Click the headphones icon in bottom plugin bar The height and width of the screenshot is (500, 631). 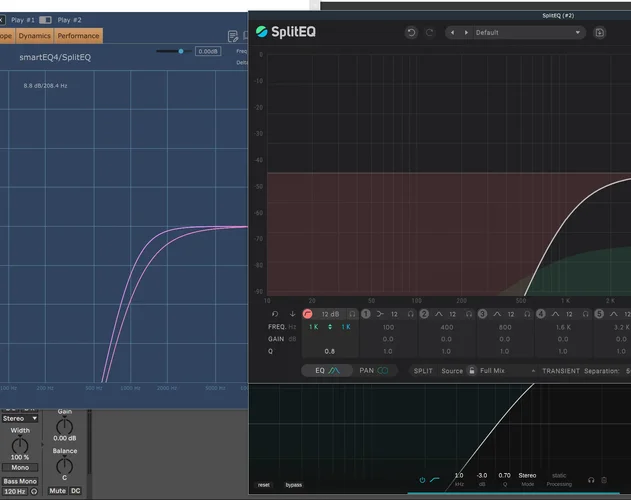pos(591,482)
